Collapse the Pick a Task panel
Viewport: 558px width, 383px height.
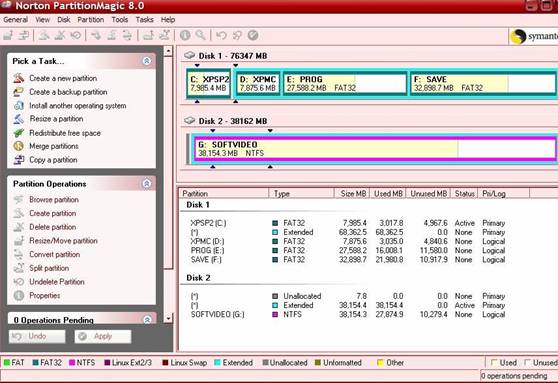coord(147,61)
